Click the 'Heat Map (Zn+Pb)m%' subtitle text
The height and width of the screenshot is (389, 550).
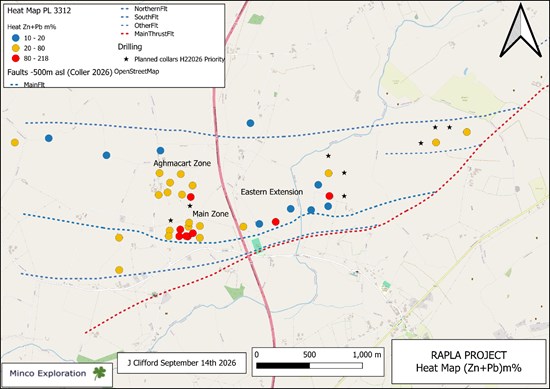coord(468,368)
